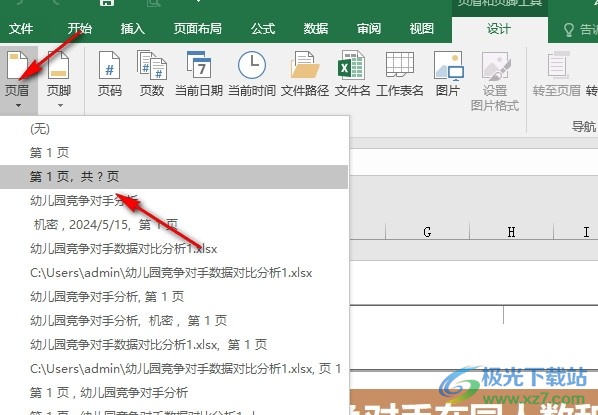Choose 幼儿园竞争对手数据对比分析1.xlsx file name preset
Screen dimensions: 598x415
click(x=174, y=249)
